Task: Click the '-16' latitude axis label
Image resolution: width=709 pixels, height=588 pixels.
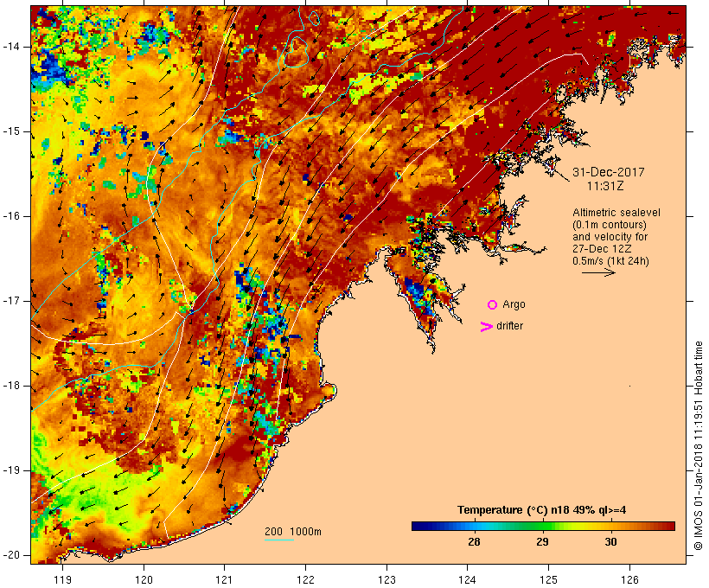Action: [x=12, y=216]
